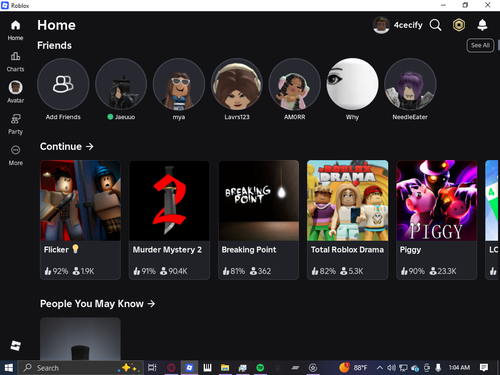Open the piano keys taskbar app
500x375 pixels.
click(x=207, y=368)
